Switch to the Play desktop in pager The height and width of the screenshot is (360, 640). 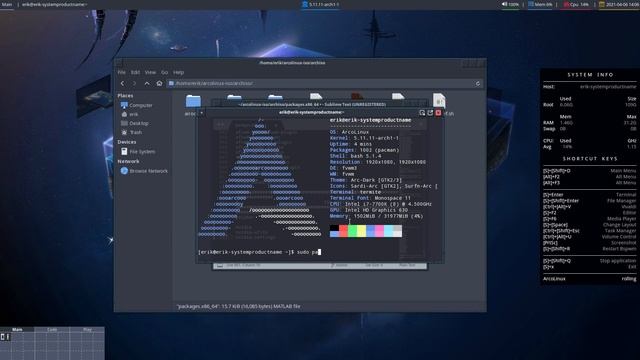(x=87, y=329)
